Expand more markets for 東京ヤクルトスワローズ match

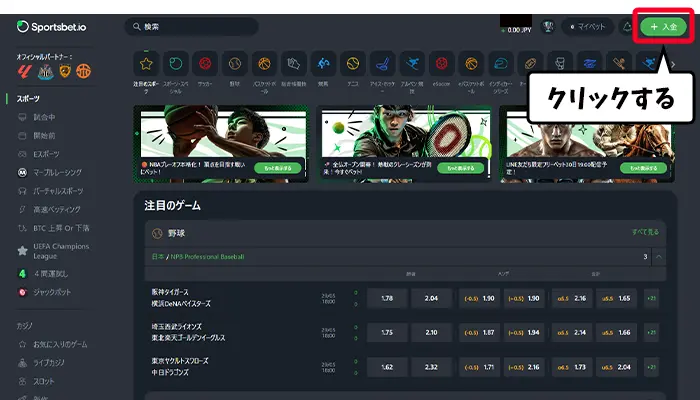pyautogui.click(x=651, y=367)
